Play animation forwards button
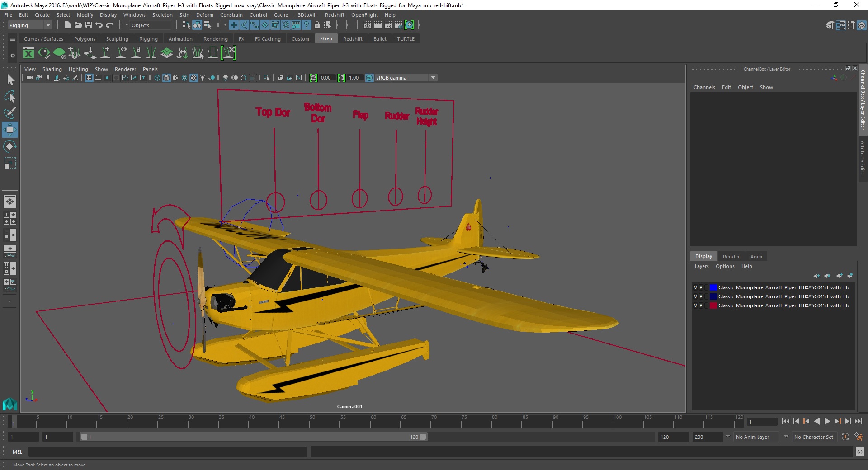Viewport: 868px width, 470px height. (827, 421)
